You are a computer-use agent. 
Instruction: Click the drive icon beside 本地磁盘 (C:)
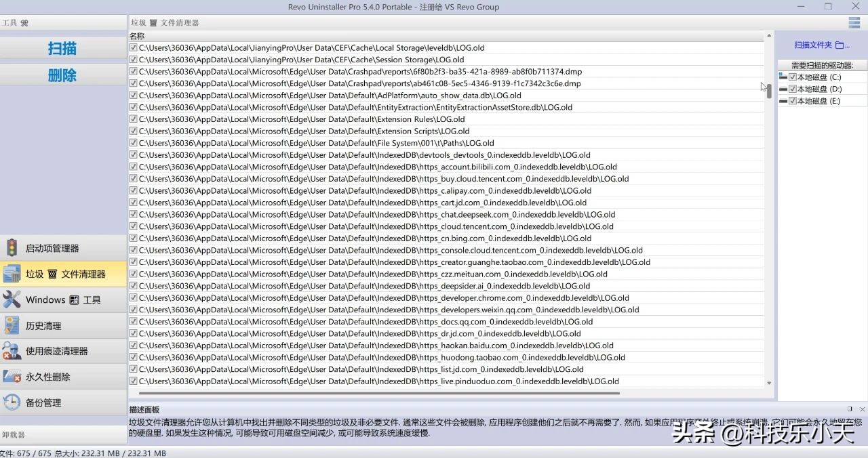784,77
